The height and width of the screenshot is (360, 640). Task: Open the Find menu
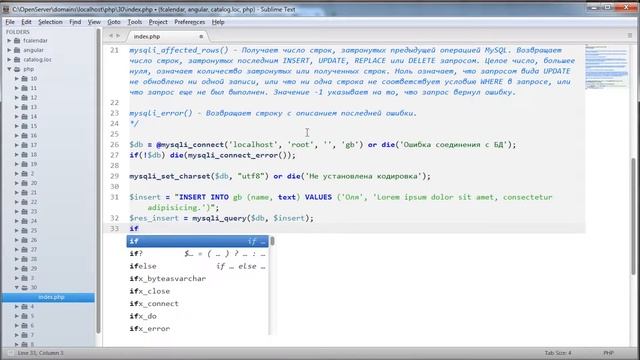tap(75, 22)
